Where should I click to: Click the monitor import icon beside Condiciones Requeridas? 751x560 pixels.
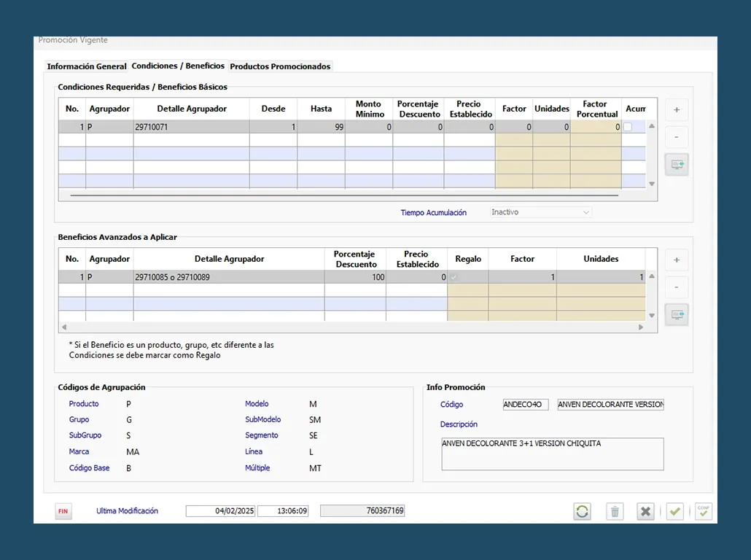pyautogui.click(x=677, y=165)
